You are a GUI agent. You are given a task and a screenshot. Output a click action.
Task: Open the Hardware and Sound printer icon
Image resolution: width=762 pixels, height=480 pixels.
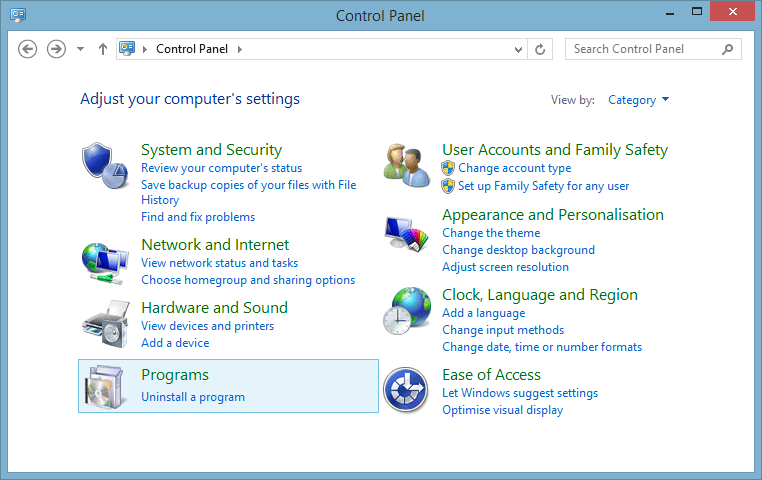[106, 324]
